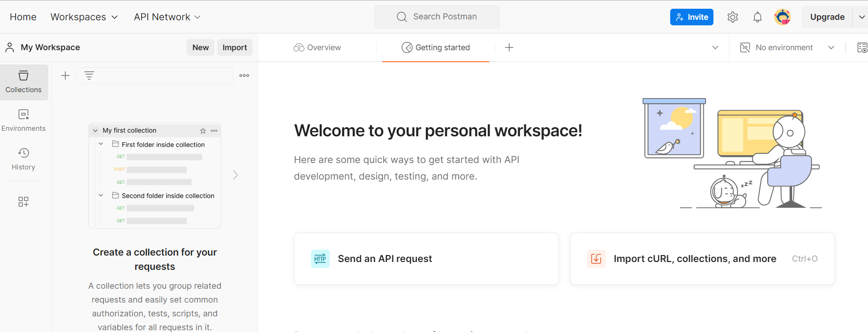Click the plus icon to open a new tab

coord(509,47)
